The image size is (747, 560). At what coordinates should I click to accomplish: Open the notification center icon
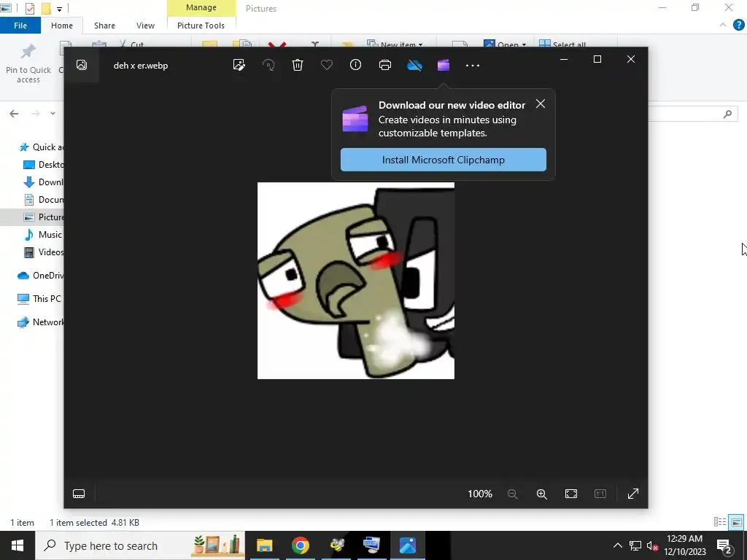[x=724, y=545]
